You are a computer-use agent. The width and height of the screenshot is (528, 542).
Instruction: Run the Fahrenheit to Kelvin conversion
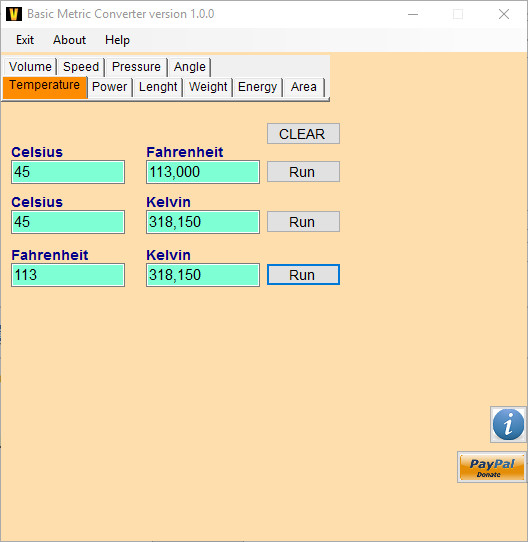coord(303,275)
